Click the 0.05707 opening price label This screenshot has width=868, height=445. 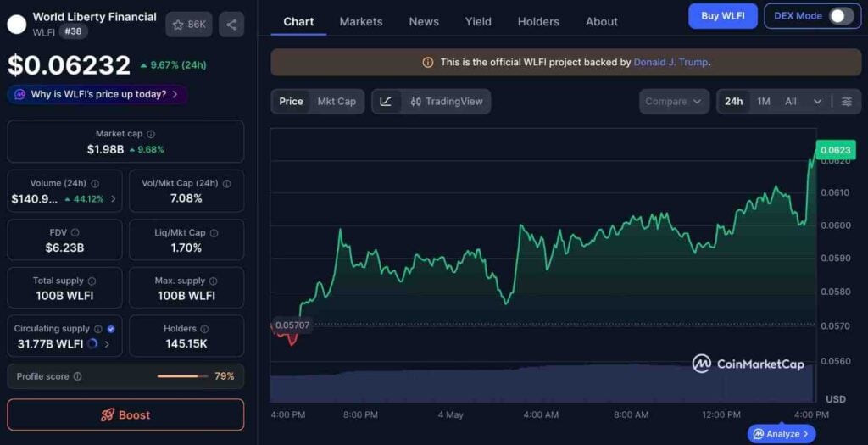[x=292, y=325]
